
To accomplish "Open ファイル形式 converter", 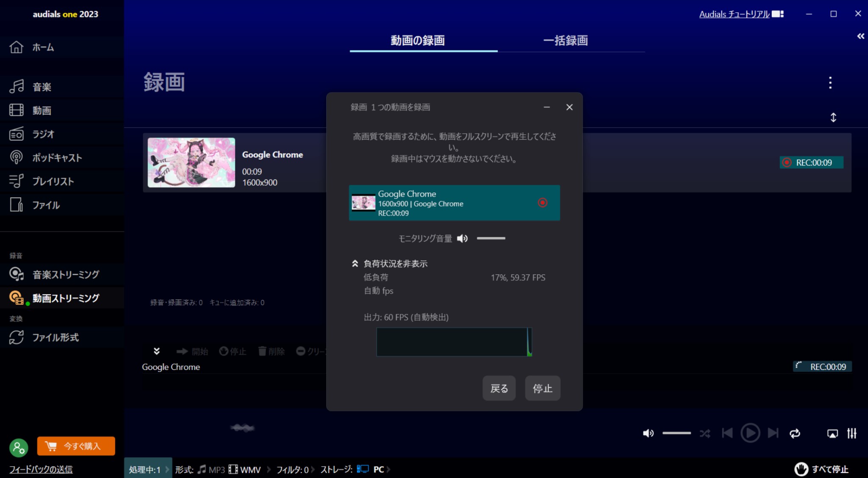I will coord(62,337).
